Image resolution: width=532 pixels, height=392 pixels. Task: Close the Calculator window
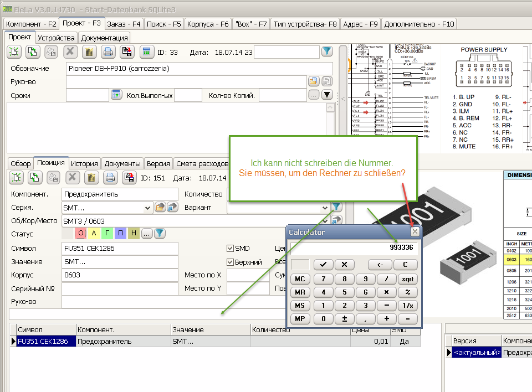click(415, 231)
